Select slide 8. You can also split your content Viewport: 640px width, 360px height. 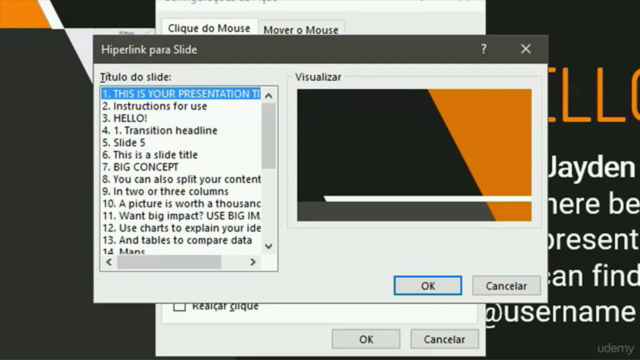pyautogui.click(x=181, y=179)
